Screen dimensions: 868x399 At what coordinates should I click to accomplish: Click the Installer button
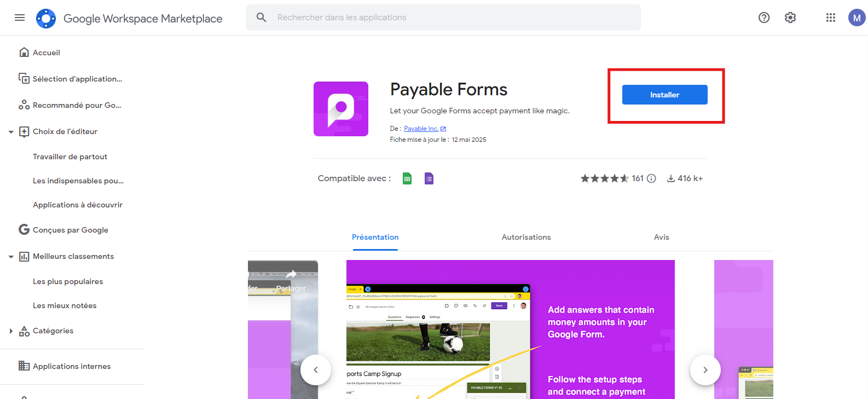pyautogui.click(x=665, y=95)
